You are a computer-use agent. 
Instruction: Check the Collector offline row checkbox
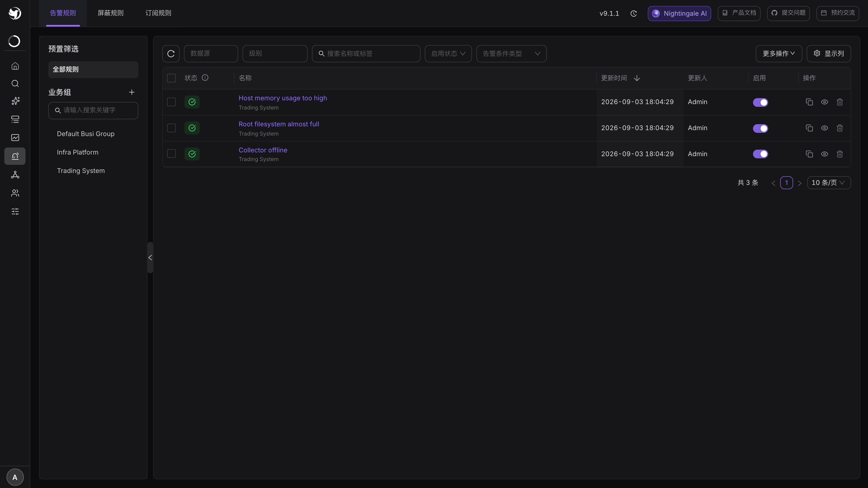click(171, 153)
